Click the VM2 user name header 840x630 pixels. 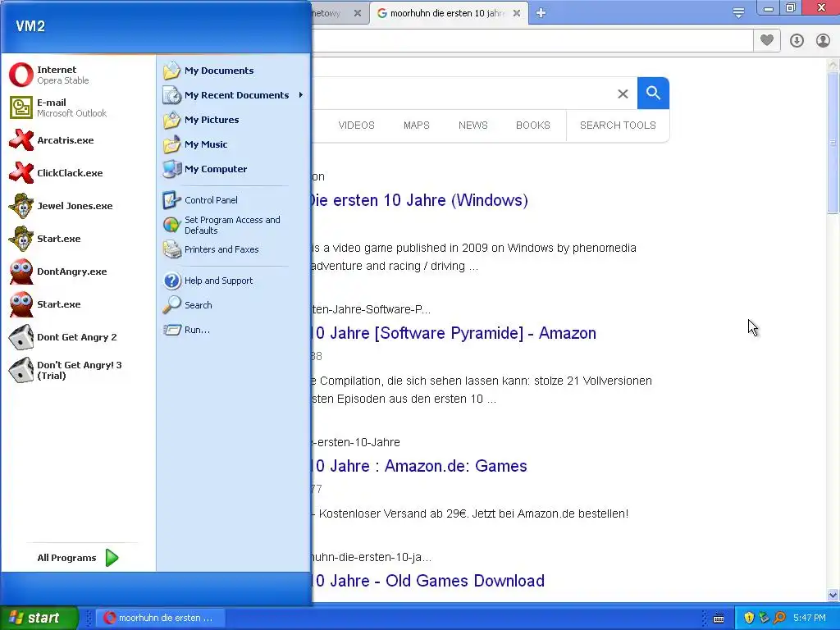[x=30, y=26]
